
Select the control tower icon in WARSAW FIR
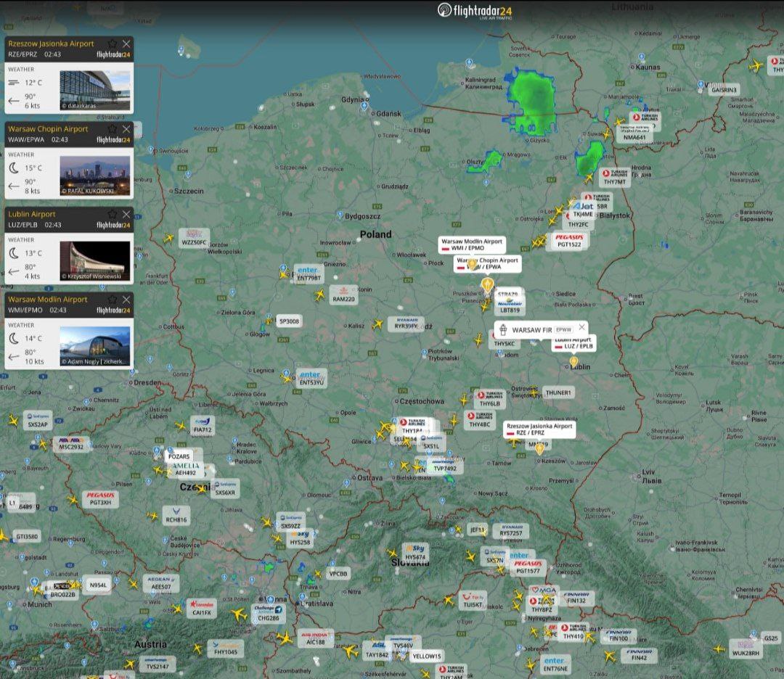click(504, 329)
